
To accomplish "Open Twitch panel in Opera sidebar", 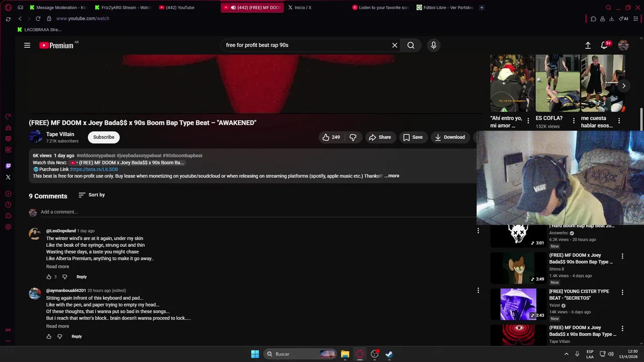I will pos(8,166).
